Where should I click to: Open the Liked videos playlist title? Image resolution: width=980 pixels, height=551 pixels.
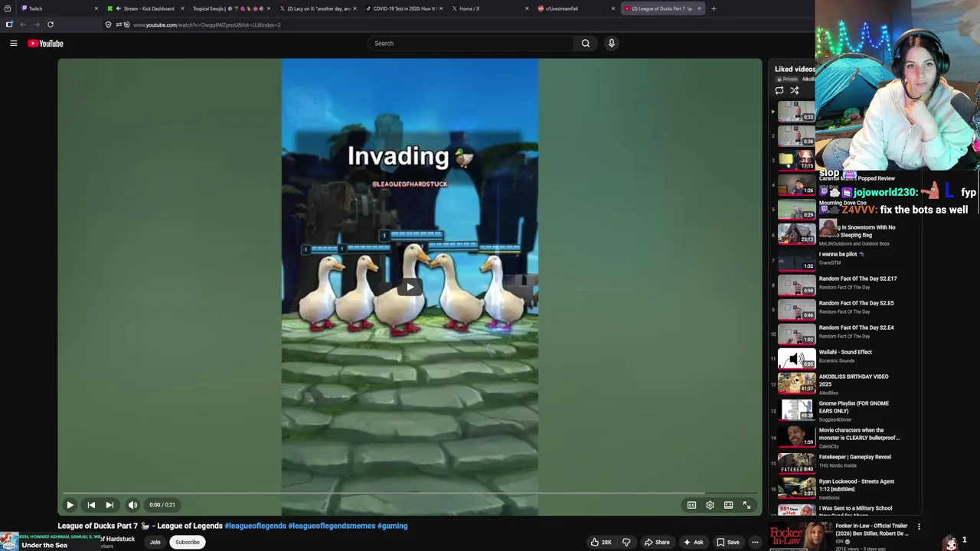795,69
